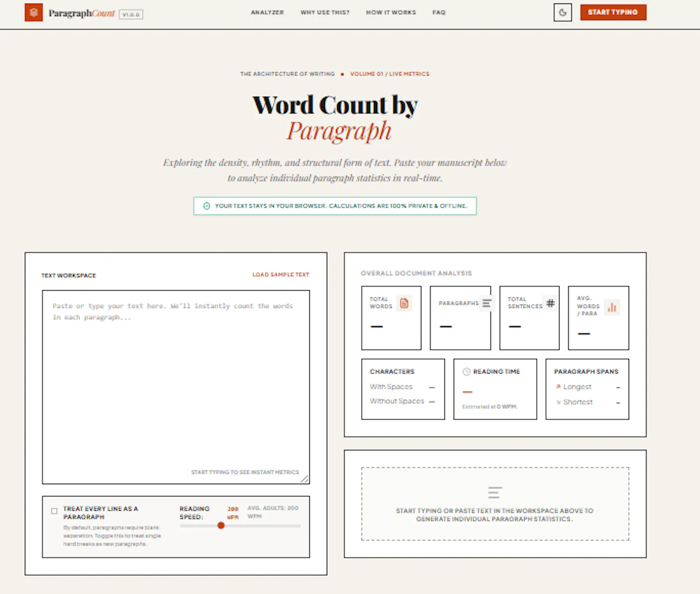The image size is (700, 594).
Task: Enable Treat Every Line as a Paragraph
Action: tap(54, 511)
